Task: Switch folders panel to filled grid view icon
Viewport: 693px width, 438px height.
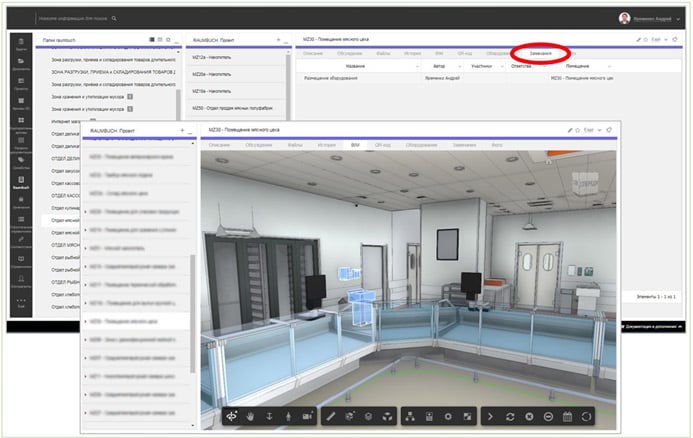Action: coord(152,40)
